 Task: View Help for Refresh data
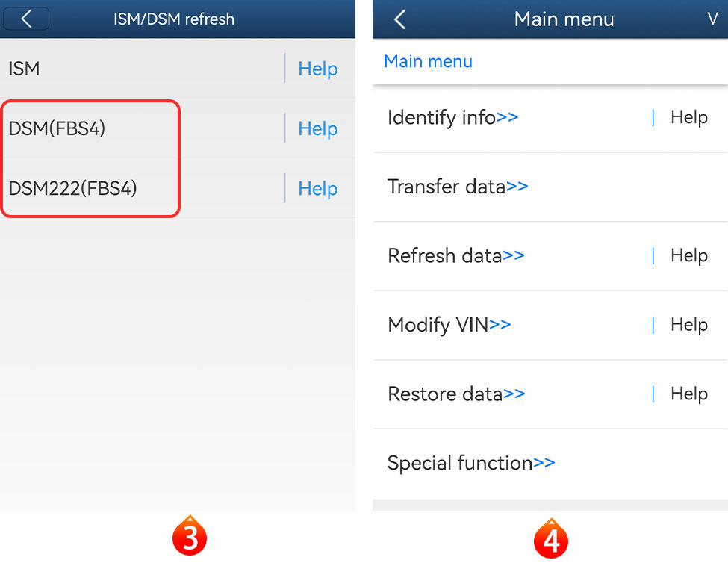click(688, 255)
